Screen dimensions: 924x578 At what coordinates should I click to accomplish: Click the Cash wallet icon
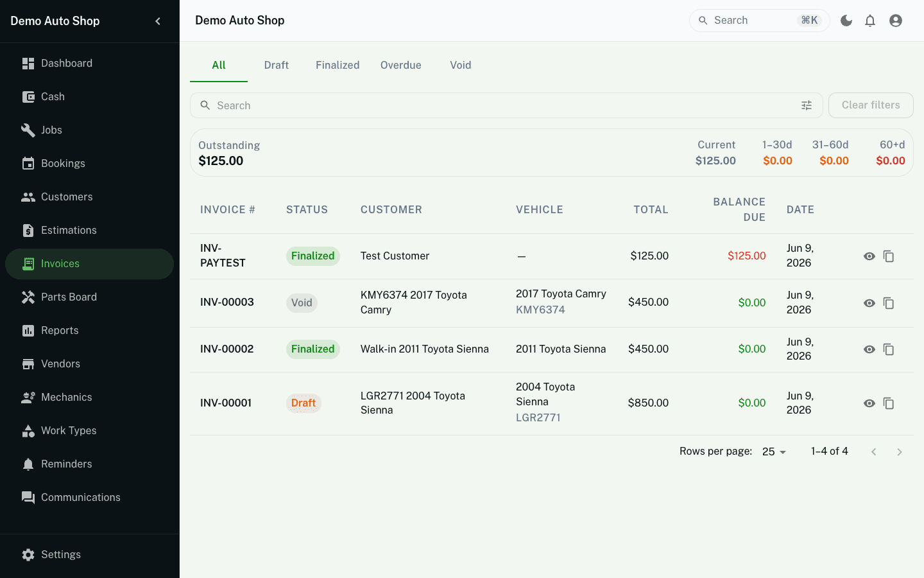point(28,97)
